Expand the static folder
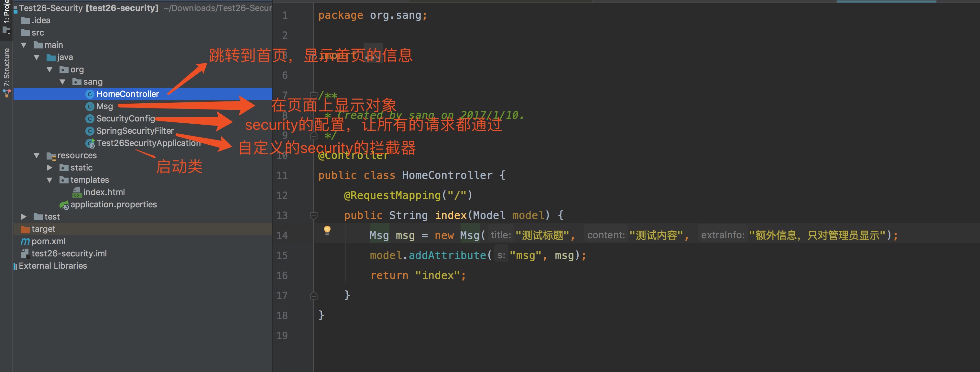The width and height of the screenshot is (980, 372). 49,168
